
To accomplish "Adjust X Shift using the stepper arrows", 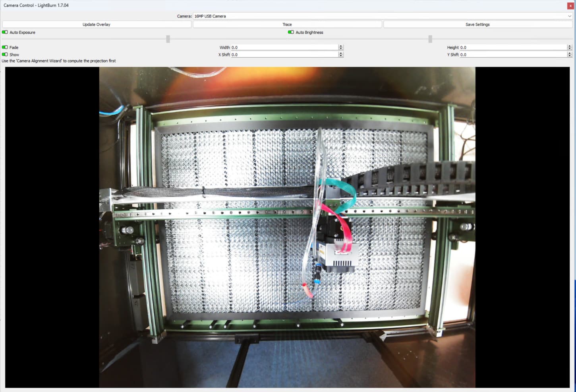I will click(341, 55).
